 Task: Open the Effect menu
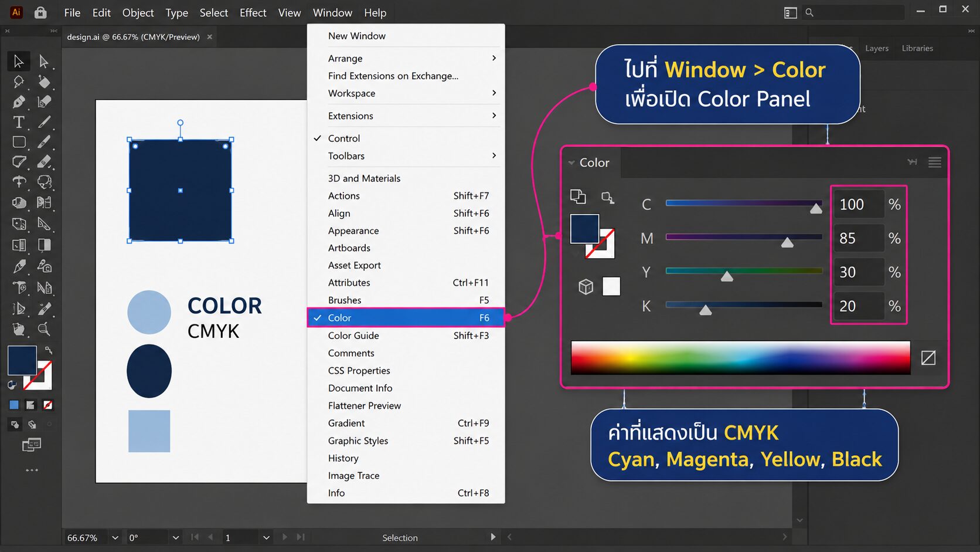(253, 12)
